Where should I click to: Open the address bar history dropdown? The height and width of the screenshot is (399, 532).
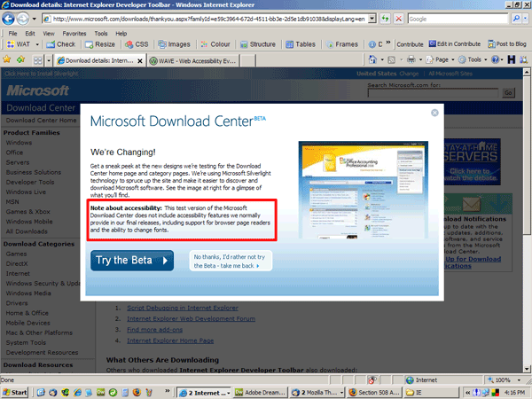point(372,19)
